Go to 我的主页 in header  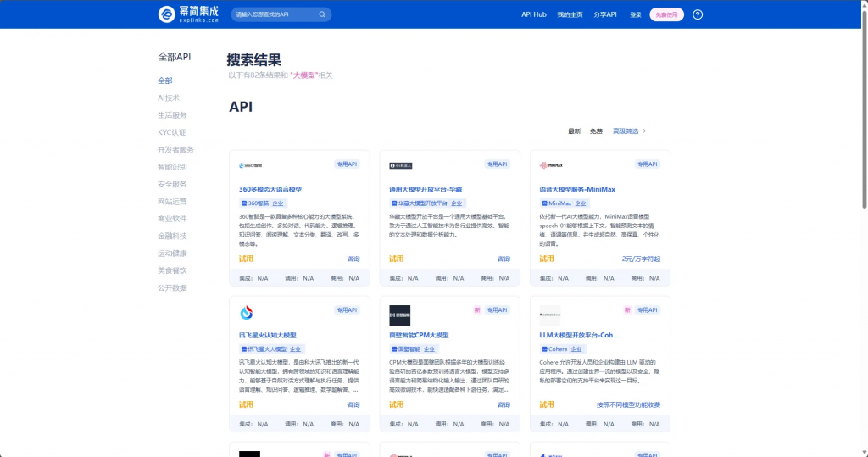[570, 14]
